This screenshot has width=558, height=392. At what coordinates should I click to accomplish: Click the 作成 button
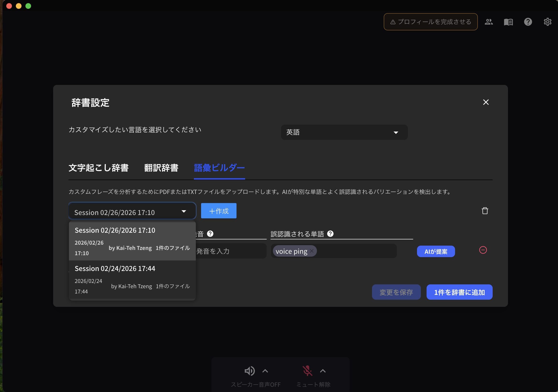click(x=218, y=210)
